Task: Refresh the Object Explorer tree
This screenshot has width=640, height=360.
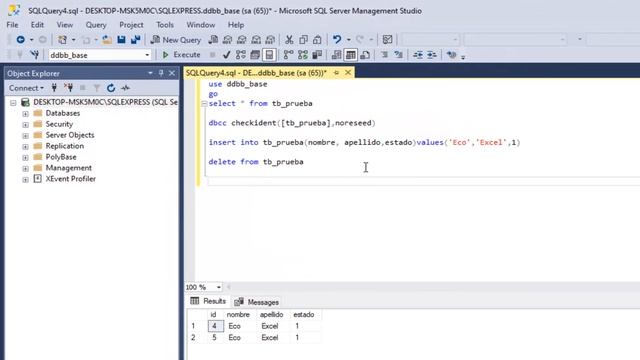Action: point(111,88)
